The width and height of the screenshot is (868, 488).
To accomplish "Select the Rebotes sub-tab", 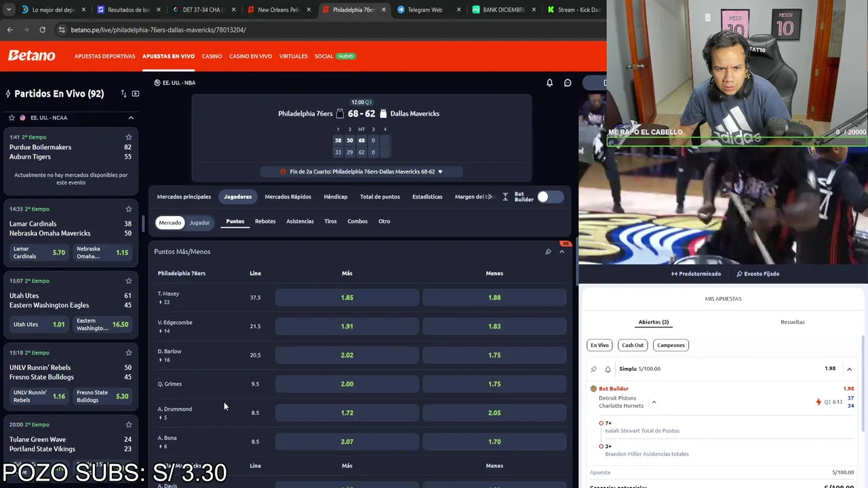I will [265, 221].
